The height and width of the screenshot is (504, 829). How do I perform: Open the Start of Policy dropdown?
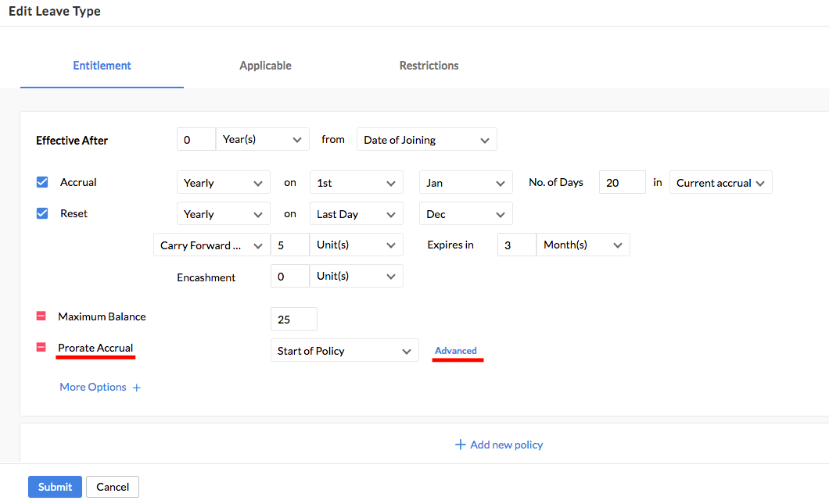(344, 351)
